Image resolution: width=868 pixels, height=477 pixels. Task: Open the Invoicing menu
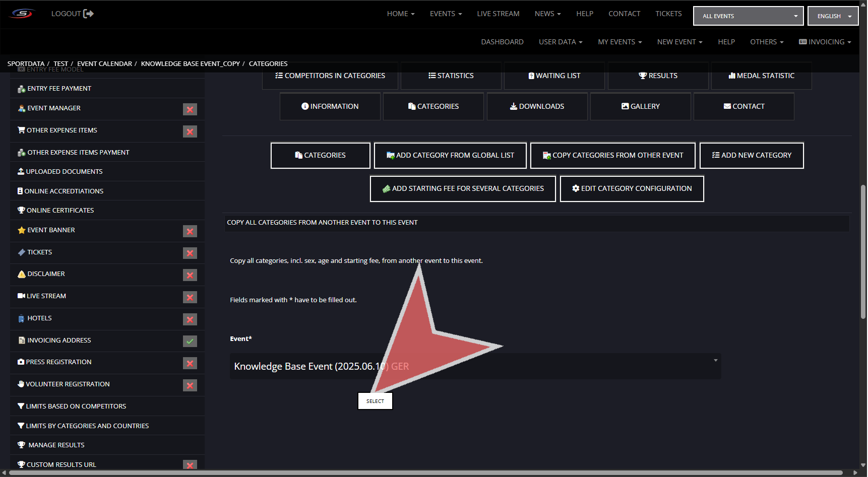(x=825, y=42)
